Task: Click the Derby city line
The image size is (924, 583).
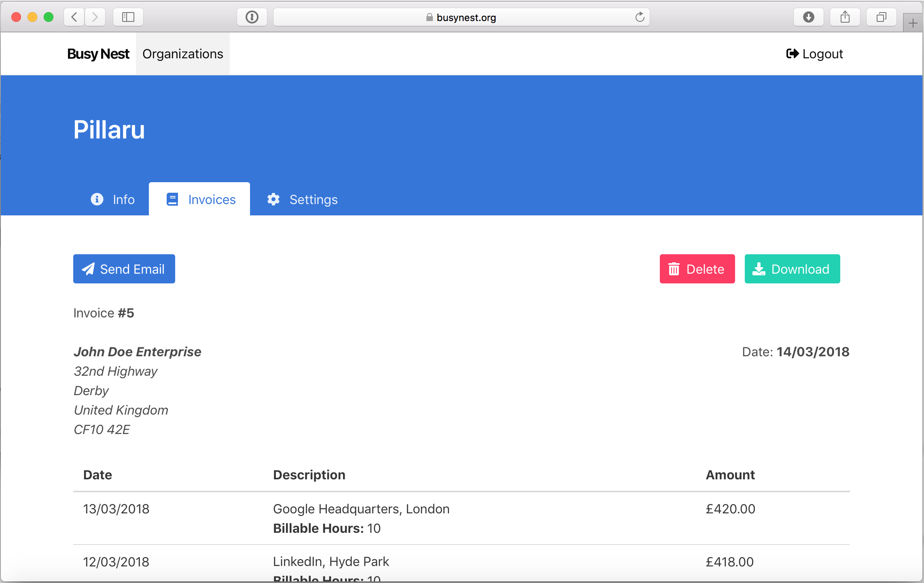Action: coord(91,391)
